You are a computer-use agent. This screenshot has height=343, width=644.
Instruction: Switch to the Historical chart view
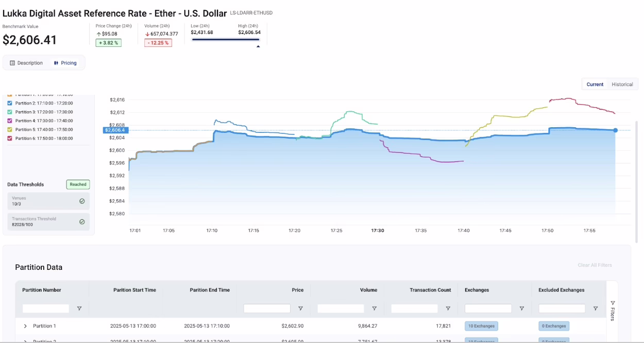(x=622, y=84)
